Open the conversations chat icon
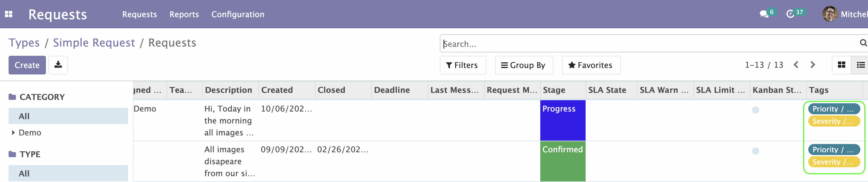Image resolution: width=868 pixels, height=182 pixels. (764, 14)
